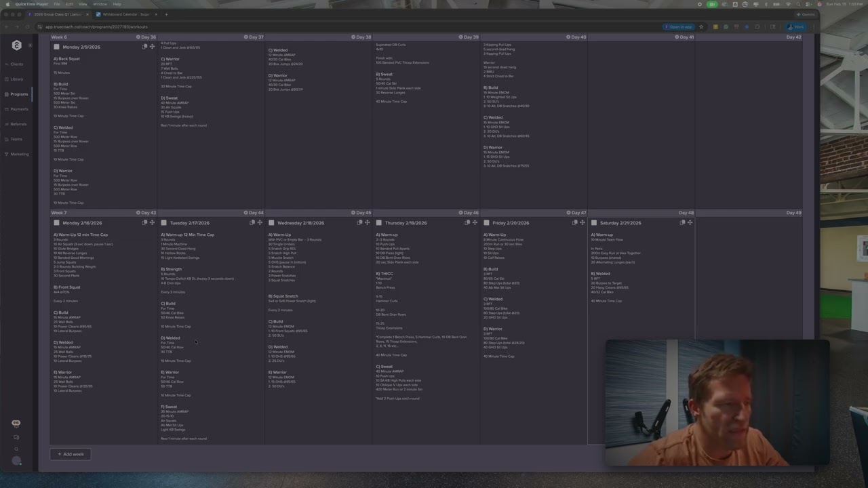
Task: Click the plus icon beside Day 40
Action: [x=569, y=37]
